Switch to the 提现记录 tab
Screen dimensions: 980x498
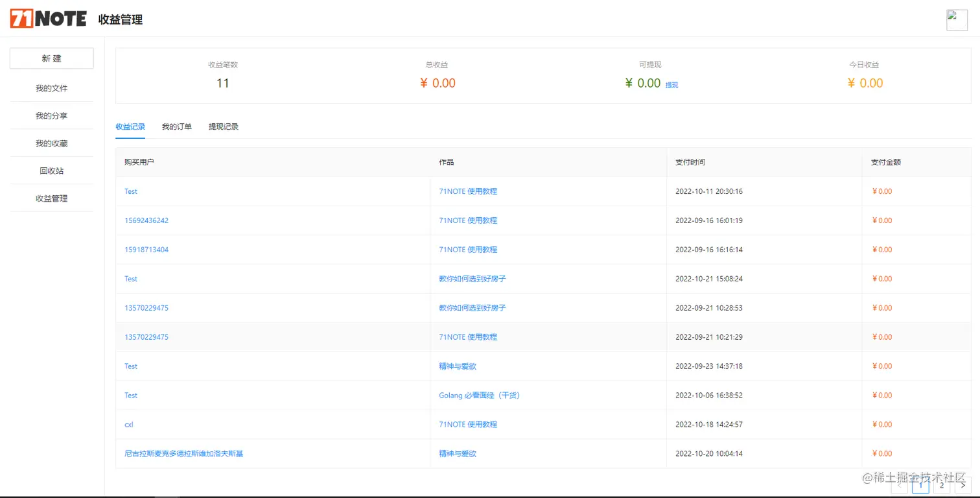224,126
